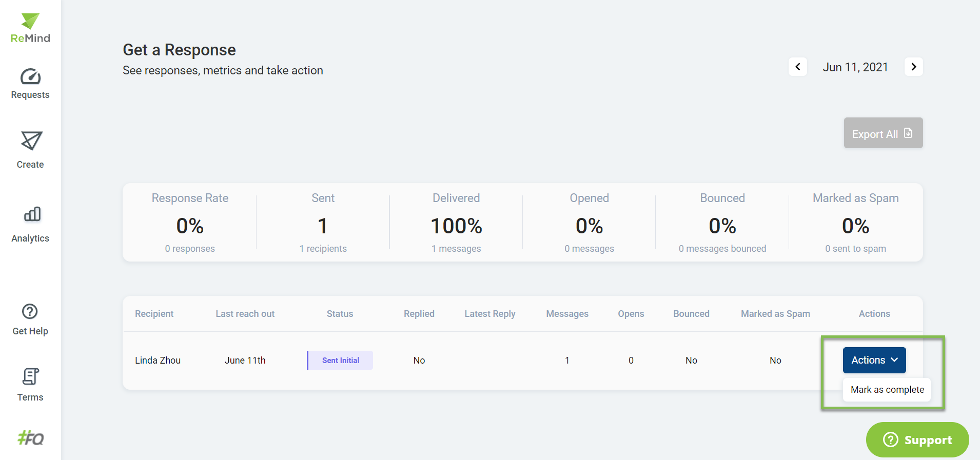980x460 pixels.
Task: Go to previous date with left chevron
Action: 798,67
